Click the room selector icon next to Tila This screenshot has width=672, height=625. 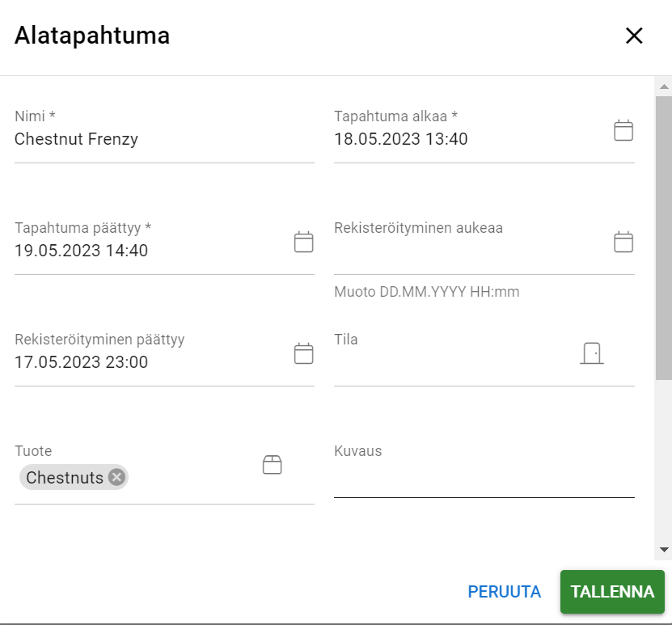pos(591,353)
